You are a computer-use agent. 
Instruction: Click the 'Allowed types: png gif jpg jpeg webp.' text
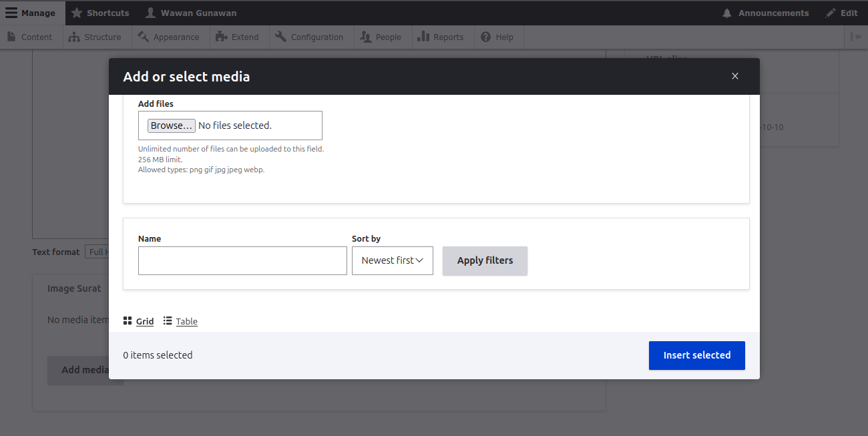click(201, 170)
